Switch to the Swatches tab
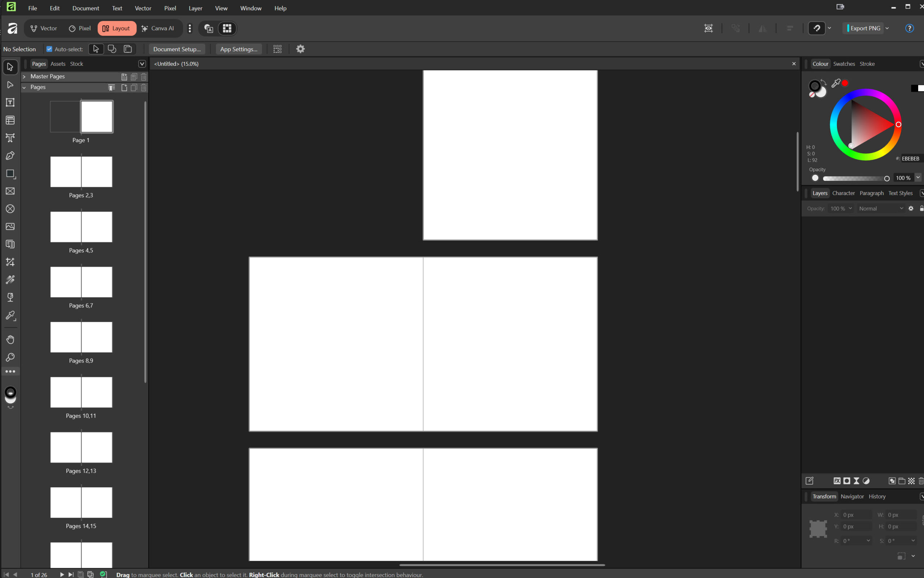This screenshot has height=578, width=924. [x=844, y=64]
